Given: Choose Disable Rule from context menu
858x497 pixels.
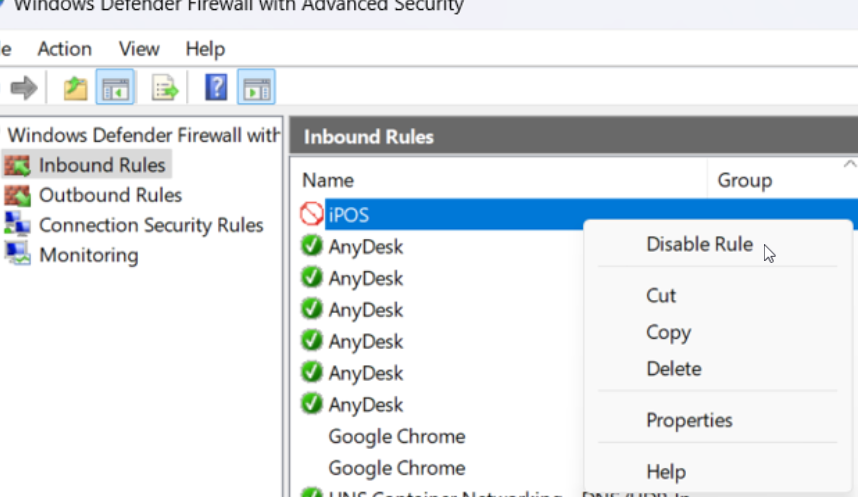Looking at the screenshot, I should coord(700,244).
